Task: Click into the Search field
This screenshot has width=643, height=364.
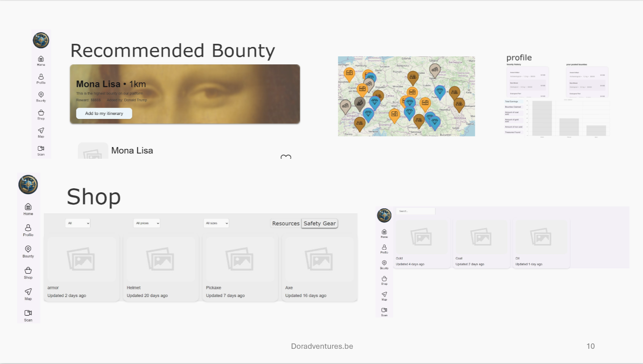Action: 415,211
